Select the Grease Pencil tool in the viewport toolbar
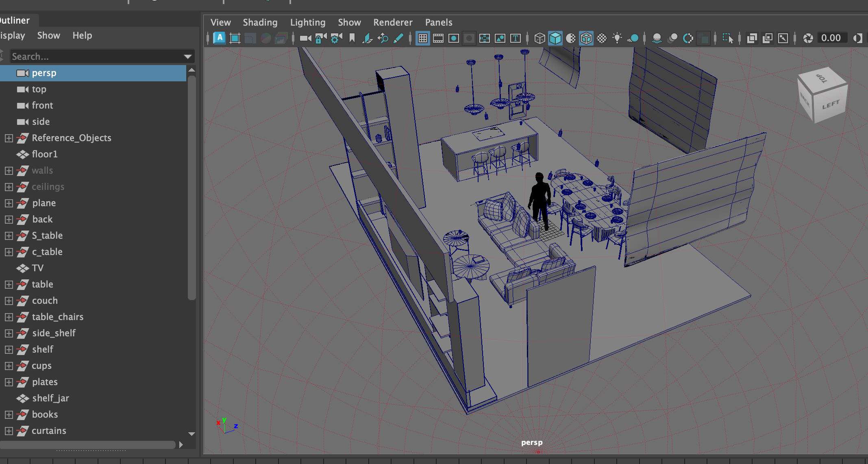 click(398, 38)
